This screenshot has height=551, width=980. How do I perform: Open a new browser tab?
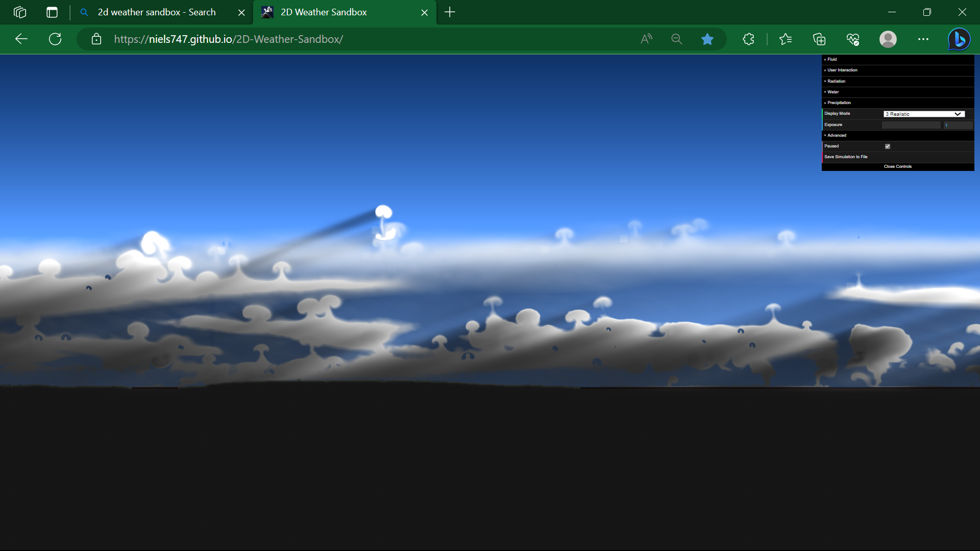pyautogui.click(x=450, y=12)
